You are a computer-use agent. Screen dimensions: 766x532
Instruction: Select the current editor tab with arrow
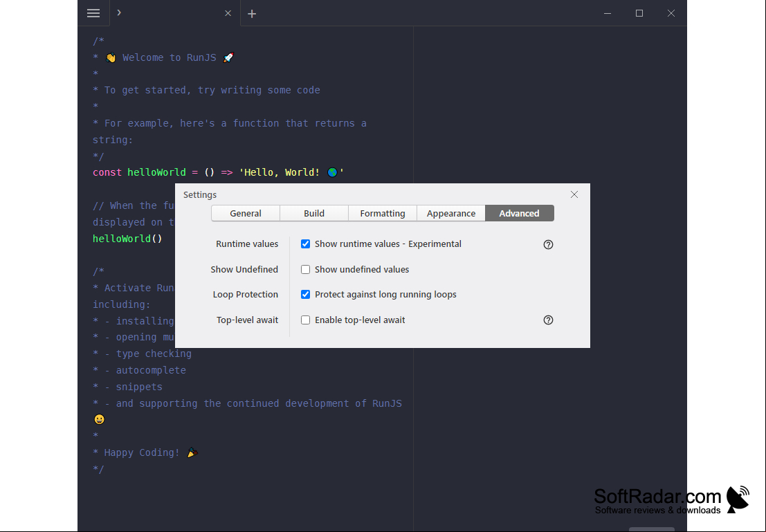click(x=175, y=13)
